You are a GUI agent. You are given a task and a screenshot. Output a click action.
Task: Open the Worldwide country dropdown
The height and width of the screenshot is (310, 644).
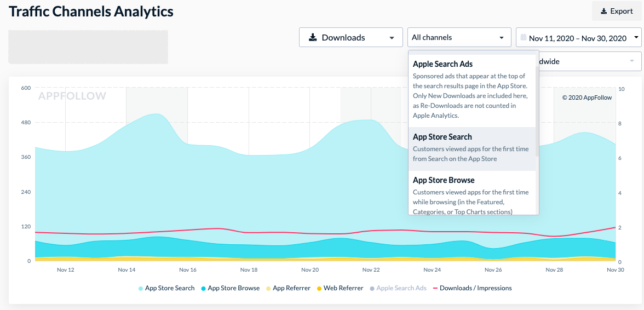pos(590,61)
